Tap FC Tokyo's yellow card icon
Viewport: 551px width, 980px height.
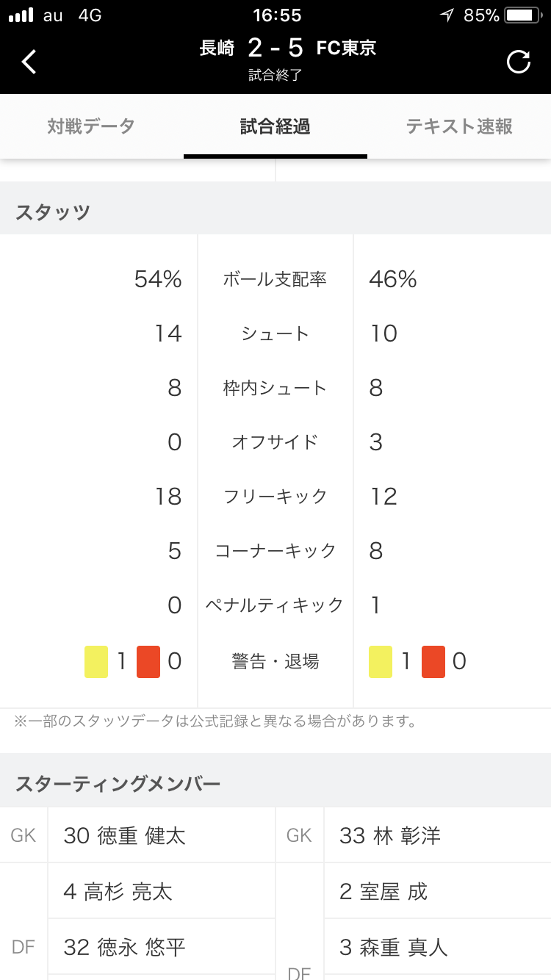[x=381, y=662]
